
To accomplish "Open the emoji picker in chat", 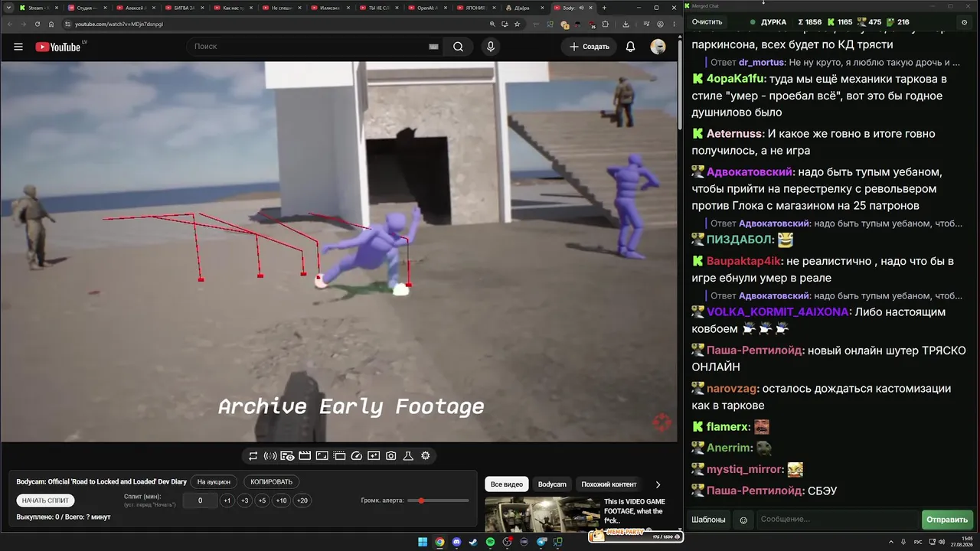I will pos(743,520).
